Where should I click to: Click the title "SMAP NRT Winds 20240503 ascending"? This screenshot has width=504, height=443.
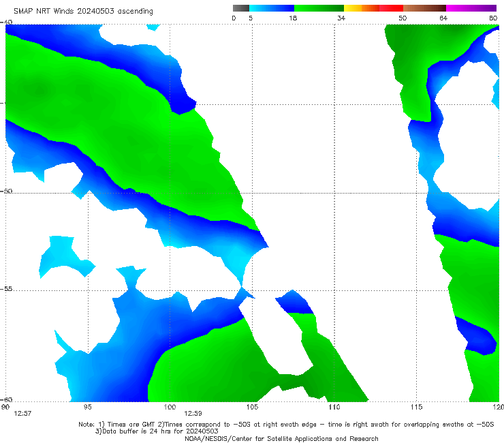83,11
